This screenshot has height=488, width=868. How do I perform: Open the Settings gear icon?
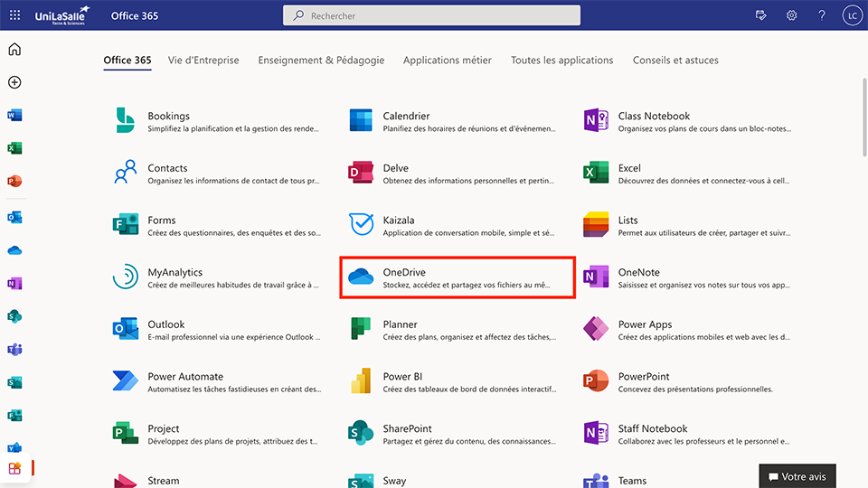[x=792, y=15]
